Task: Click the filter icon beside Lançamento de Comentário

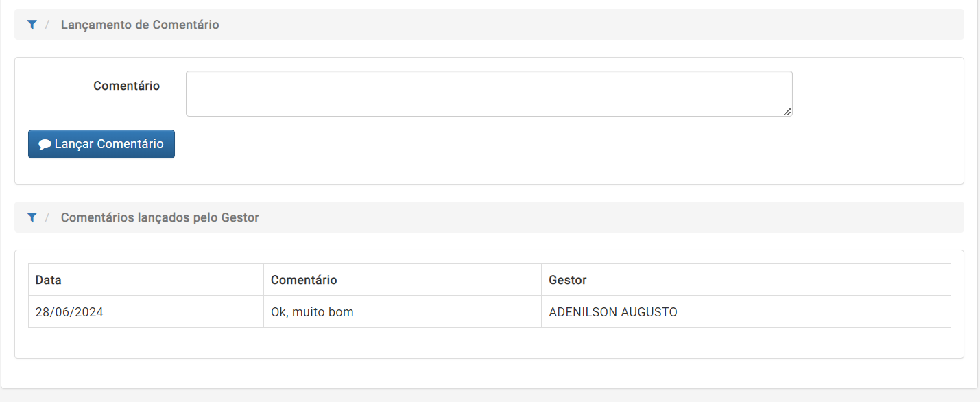Action: [32, 25]
